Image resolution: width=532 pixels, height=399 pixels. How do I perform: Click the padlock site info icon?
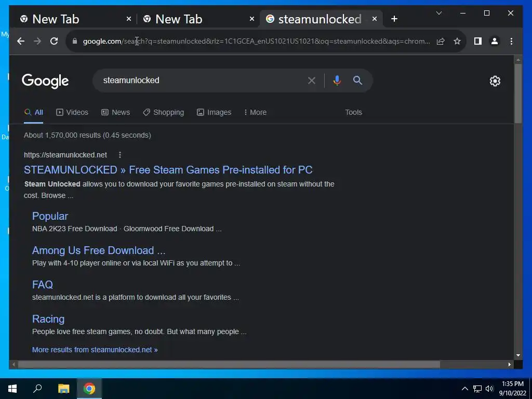[x=75, y=41]
